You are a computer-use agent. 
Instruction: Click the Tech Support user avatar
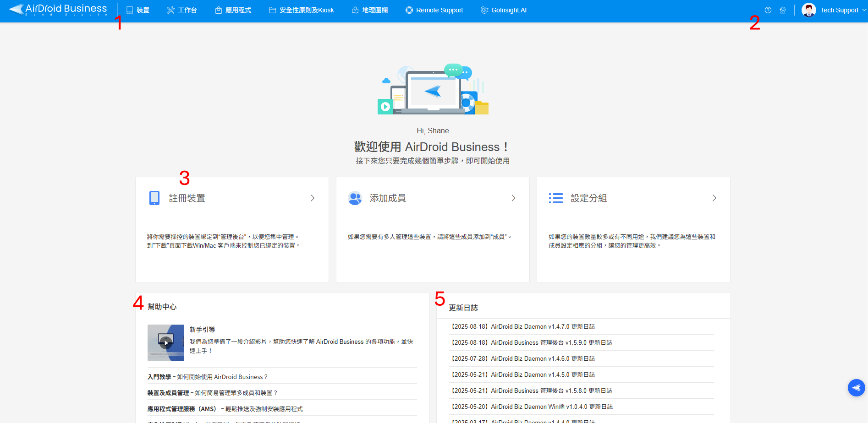coord(809,10)
